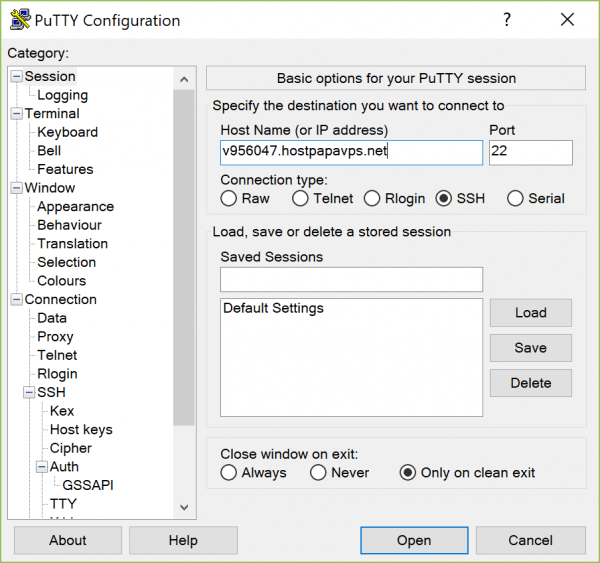The height and width of the screenshot is (563, 600).
Task: Open the Terminal category
Action: click(x=52, y=114)
